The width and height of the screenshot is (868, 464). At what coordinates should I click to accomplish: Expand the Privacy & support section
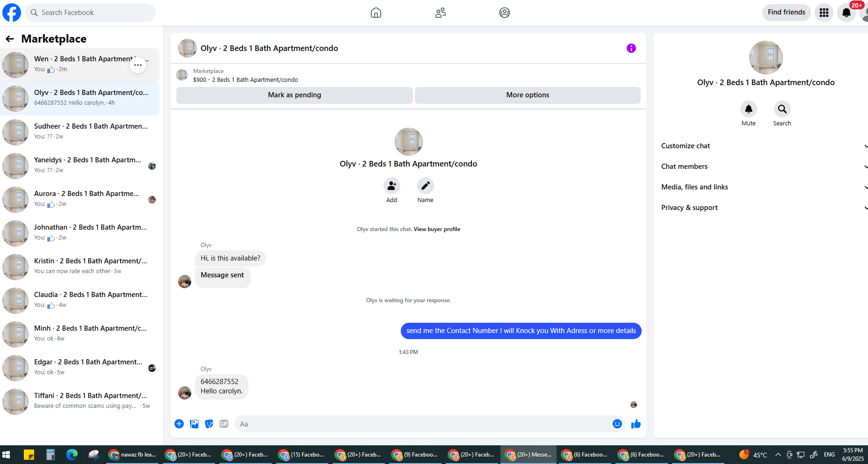[764, 208]
